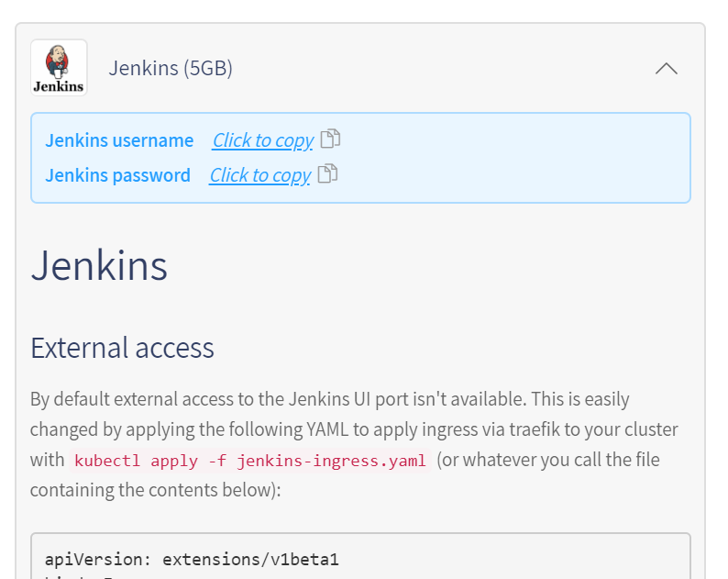
Task: Click the 'apiVersion' key in code block
Action: point(95,558)
